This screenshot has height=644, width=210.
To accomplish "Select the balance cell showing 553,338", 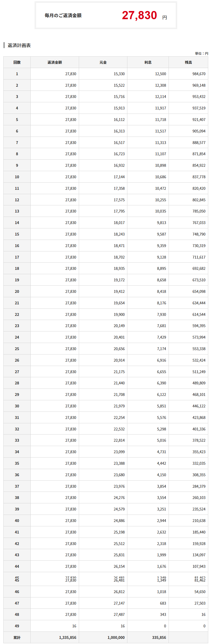I will [199, 349].
